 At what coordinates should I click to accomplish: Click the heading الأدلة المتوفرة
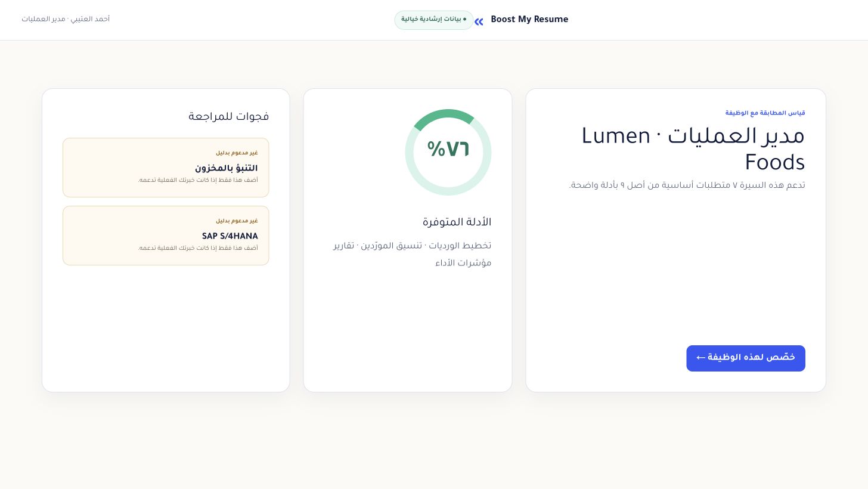tap(457, 222)
